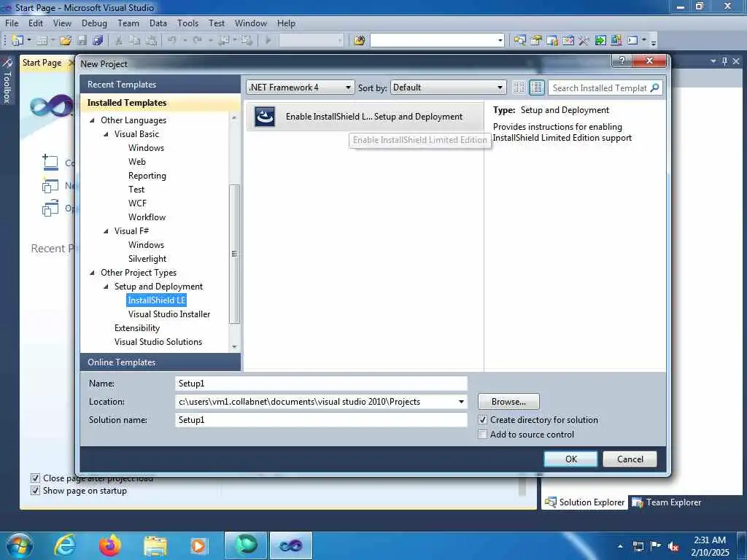Collapse the Visual F# tree node
The image size is (747, 560).
tap(107, 231)
